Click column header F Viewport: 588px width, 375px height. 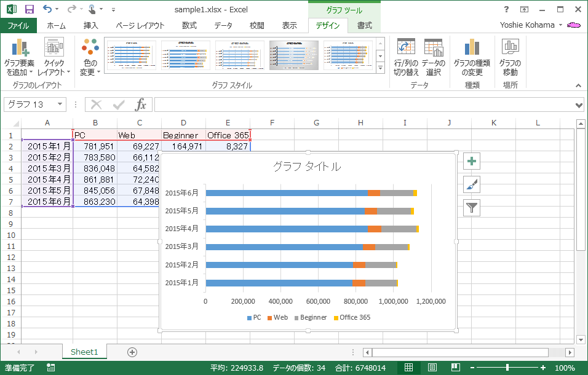[x=272, y=123]
